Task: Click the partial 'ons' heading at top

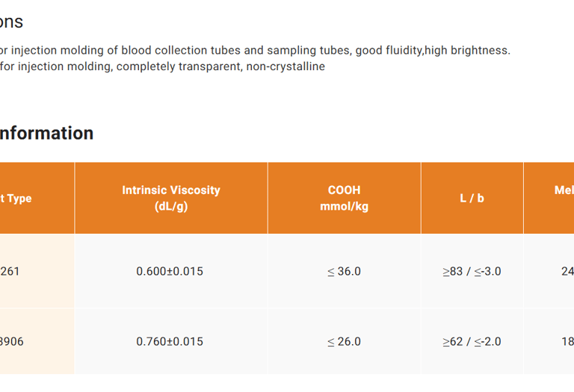Action: [11, 22]
